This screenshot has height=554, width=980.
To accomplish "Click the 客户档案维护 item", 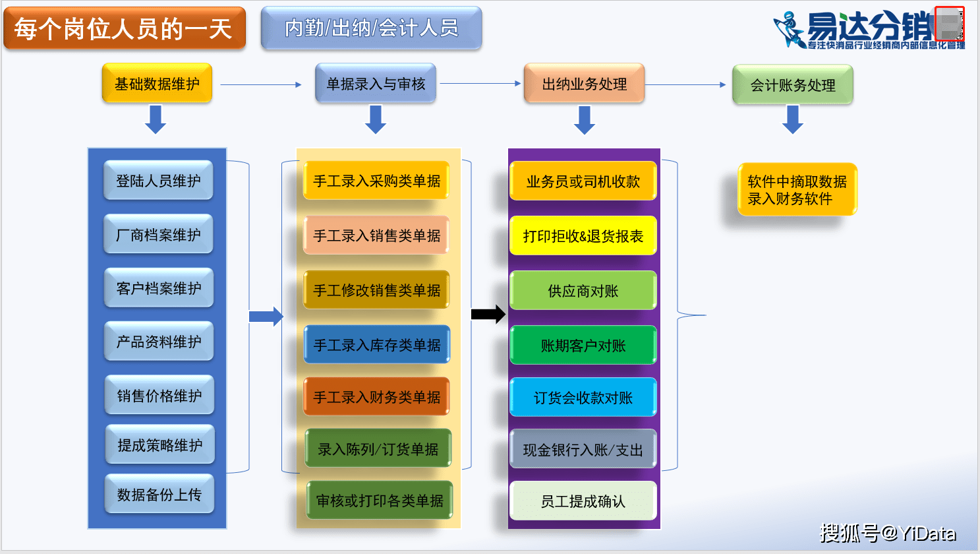I will 159,288.
